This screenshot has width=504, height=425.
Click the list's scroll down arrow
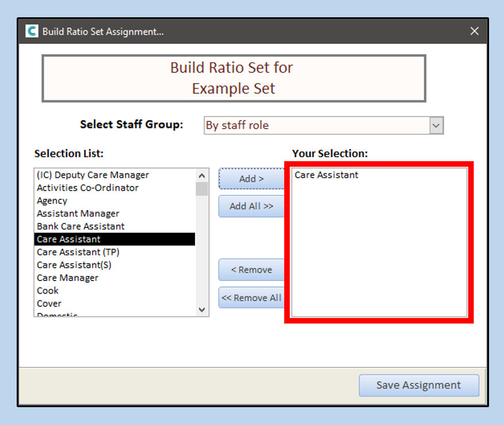coord(201,310)
